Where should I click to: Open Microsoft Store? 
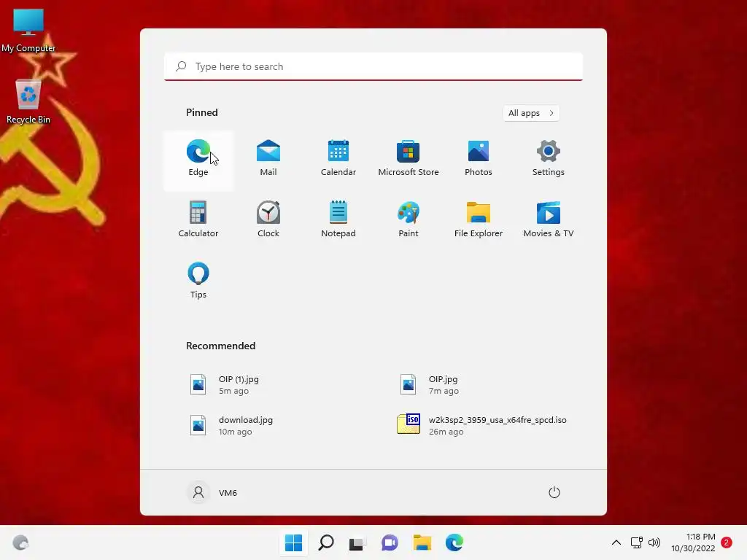point(409,159)
